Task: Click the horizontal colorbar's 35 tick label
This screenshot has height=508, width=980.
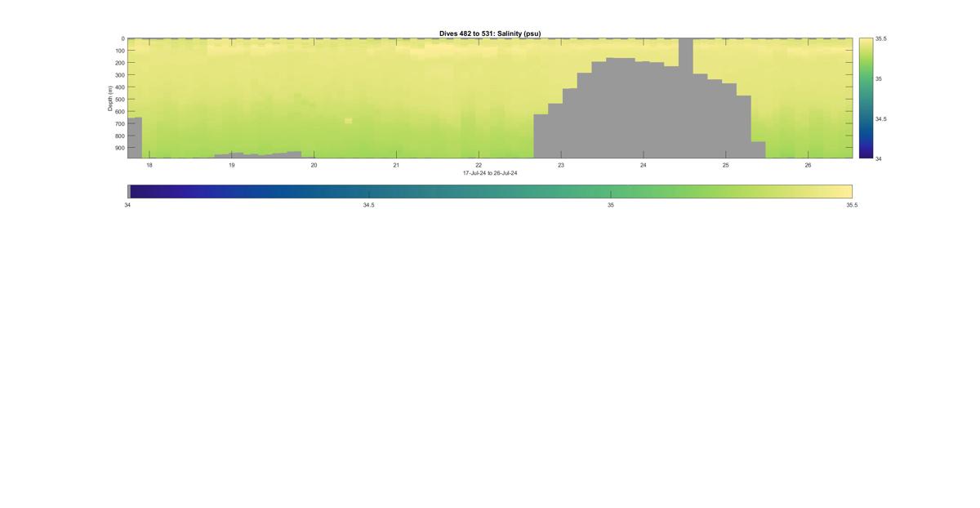Action: click(x=611, y=205)
